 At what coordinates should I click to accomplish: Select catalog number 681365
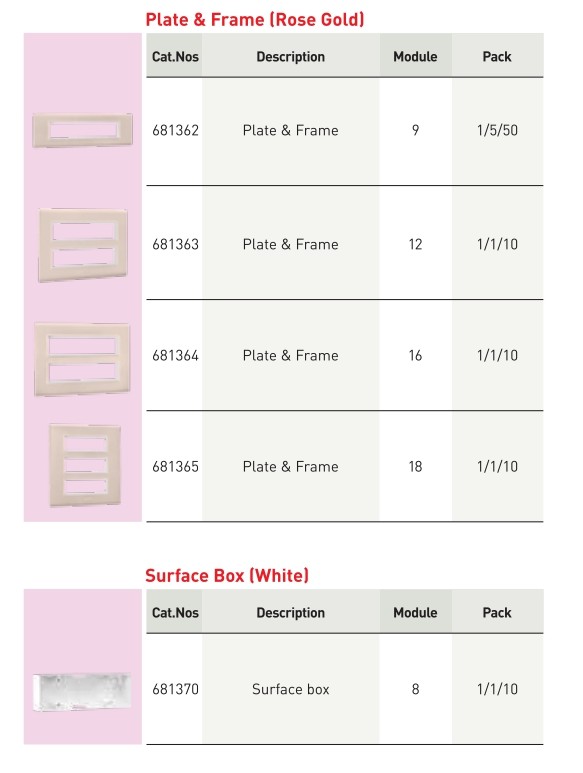tap(175, 466)
